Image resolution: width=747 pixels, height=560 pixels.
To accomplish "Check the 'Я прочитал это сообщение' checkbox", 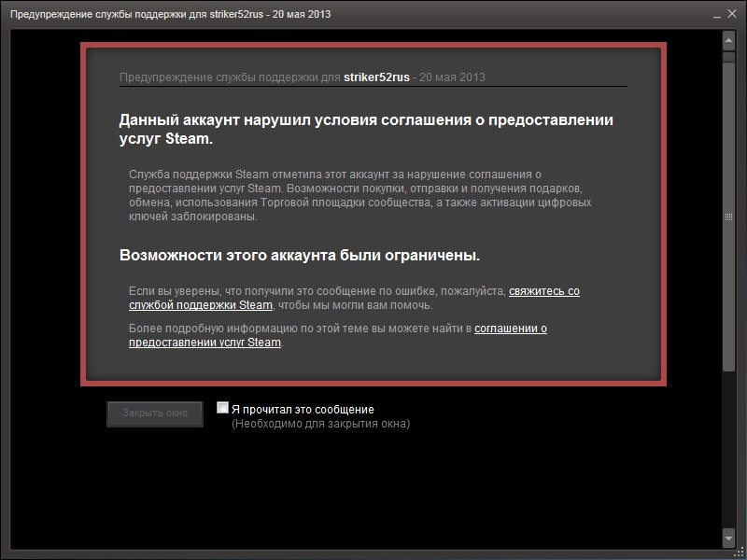I will 222,408.
